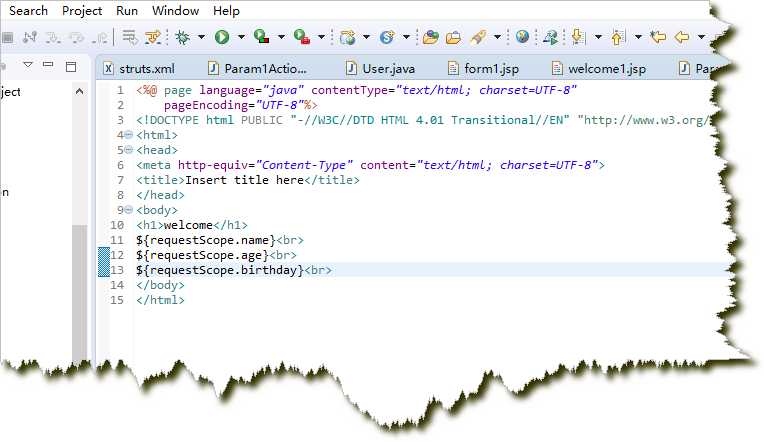Open the Window menu

tap(175, 11)
